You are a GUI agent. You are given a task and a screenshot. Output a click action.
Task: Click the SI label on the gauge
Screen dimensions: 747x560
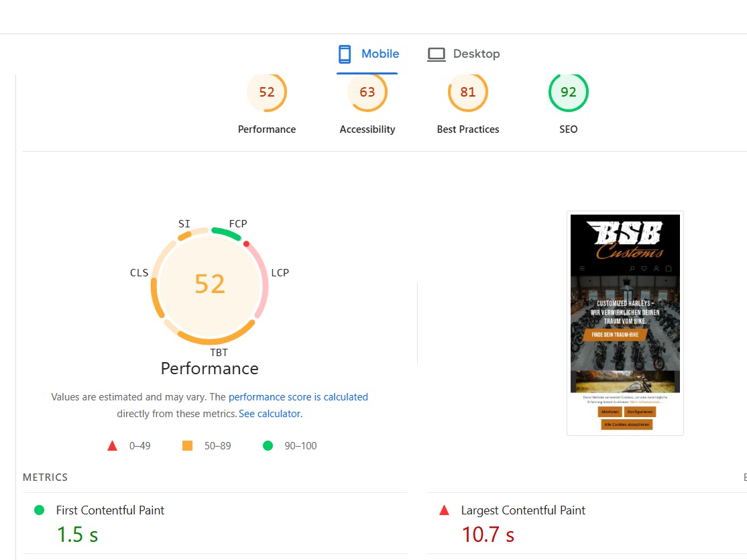(184, 224)
